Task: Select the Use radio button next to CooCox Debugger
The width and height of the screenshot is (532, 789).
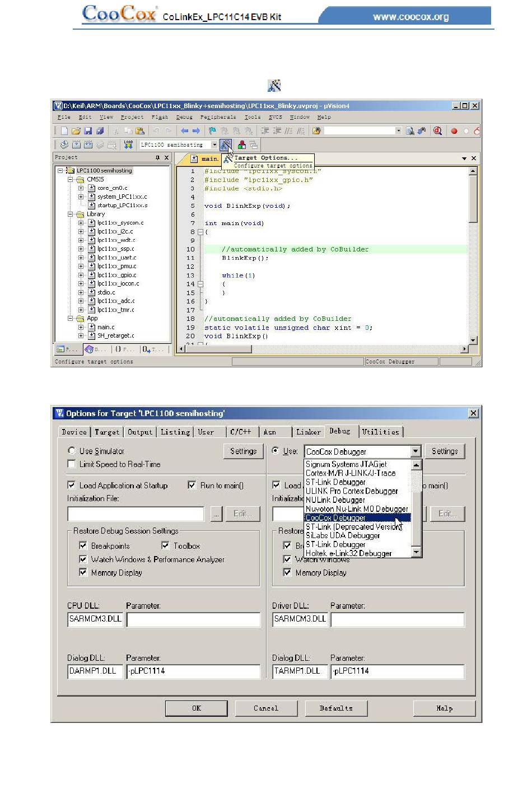Action: click(275, 451)
